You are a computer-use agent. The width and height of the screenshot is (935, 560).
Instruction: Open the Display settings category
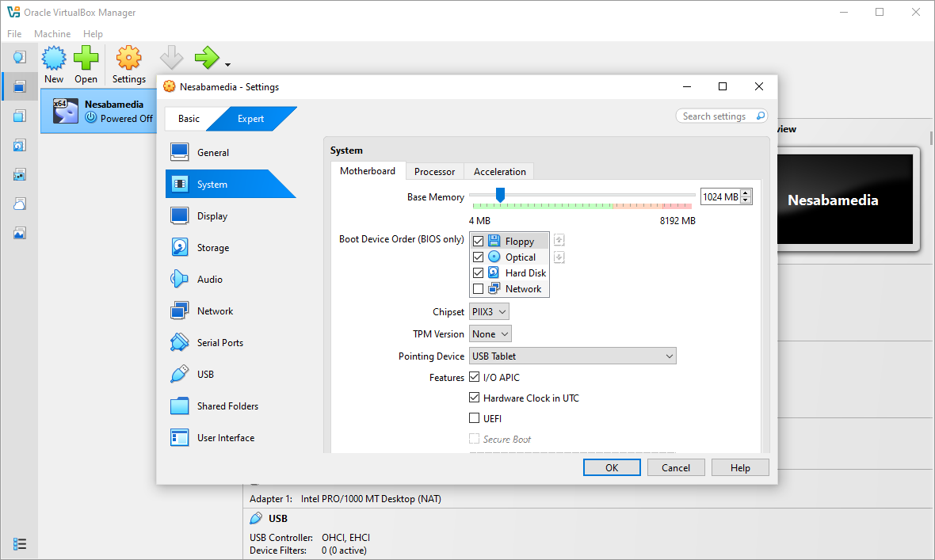point(212,216)
